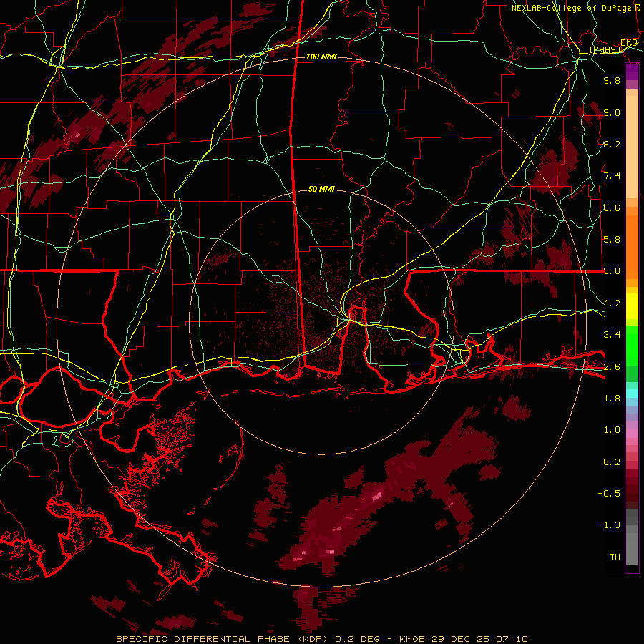Click the 0.2 scale label

coord(612,462)
